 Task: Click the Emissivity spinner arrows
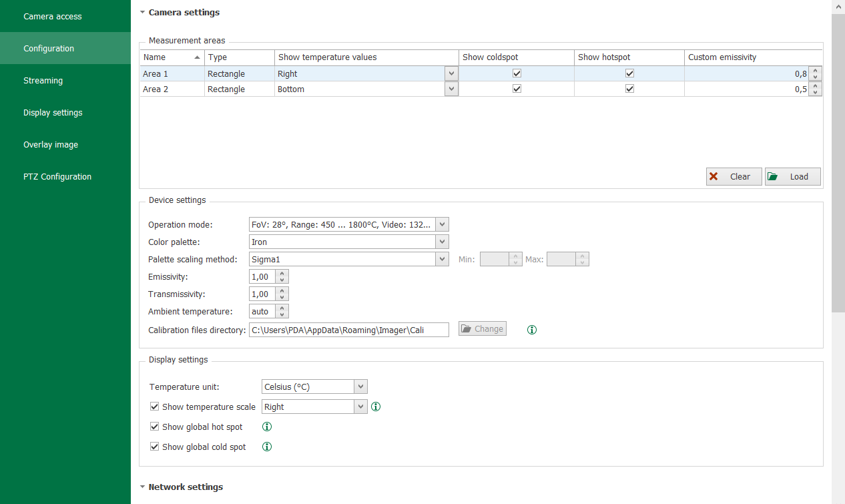[x=282, y=276]
